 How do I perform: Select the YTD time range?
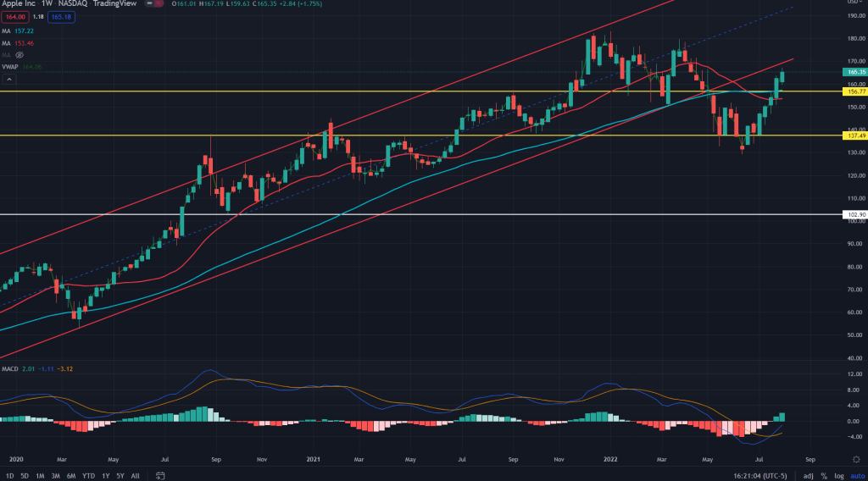pyautogui.click(x=87, y=475)
